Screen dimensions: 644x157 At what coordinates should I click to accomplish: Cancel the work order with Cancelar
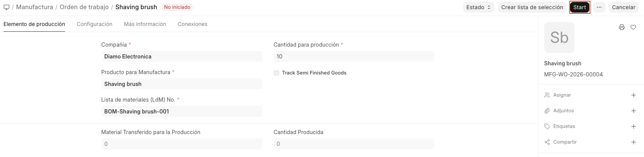[x=624, y=7]
